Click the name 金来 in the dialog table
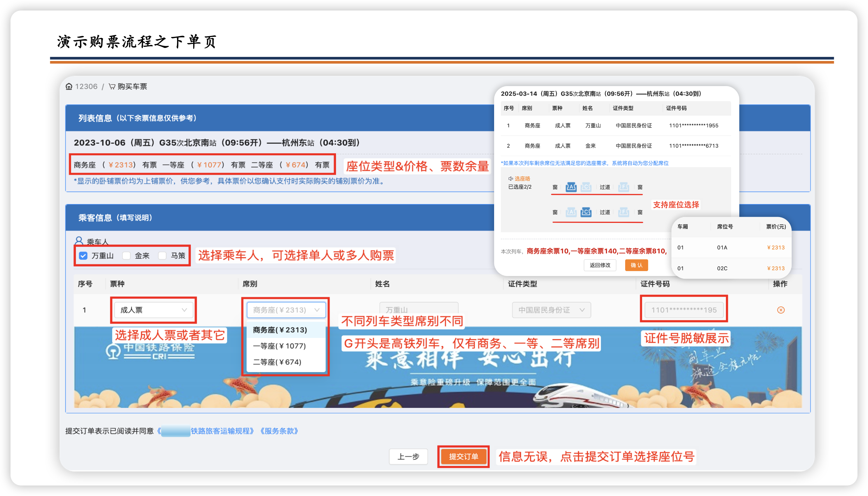The width and height of the screenshot is (868, 496). (x=590, y=146)
